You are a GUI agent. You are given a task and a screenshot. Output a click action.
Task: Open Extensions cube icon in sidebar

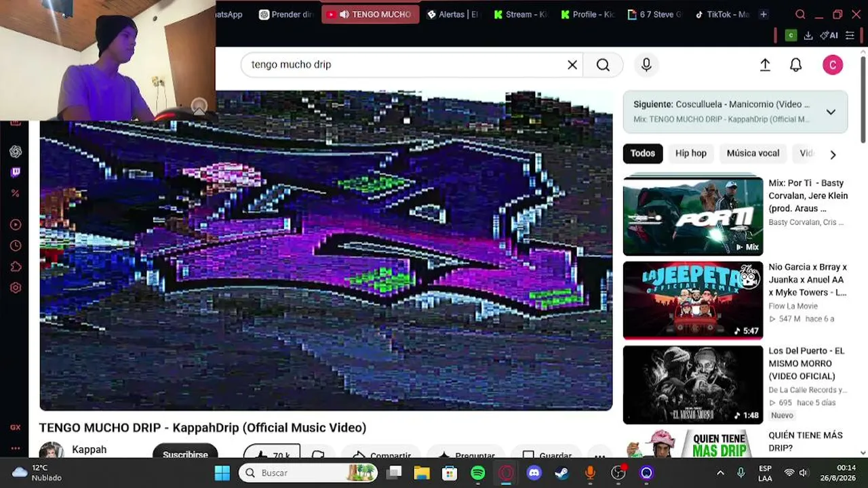click(x=16, y=266)
